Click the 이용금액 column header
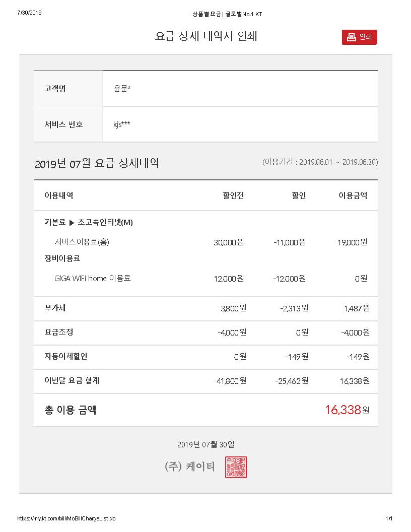411x532 pixels. (x=353, y=195)
